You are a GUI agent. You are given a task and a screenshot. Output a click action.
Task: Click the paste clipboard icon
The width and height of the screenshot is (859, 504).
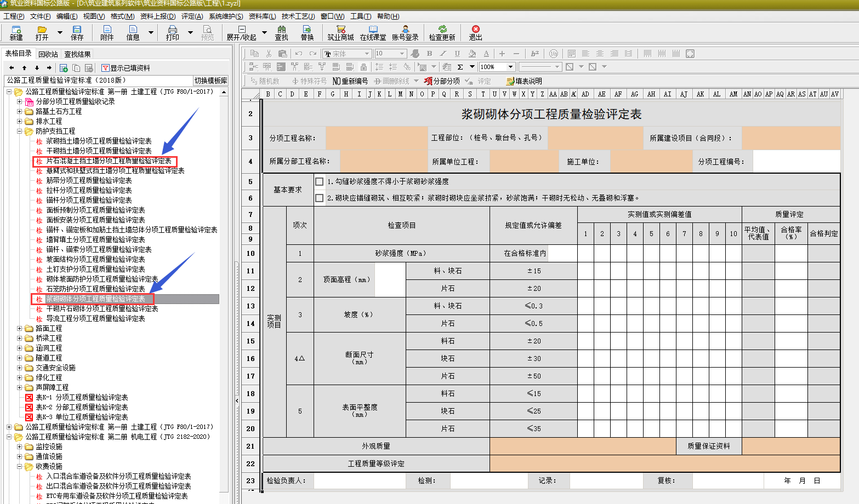point(283,54)
